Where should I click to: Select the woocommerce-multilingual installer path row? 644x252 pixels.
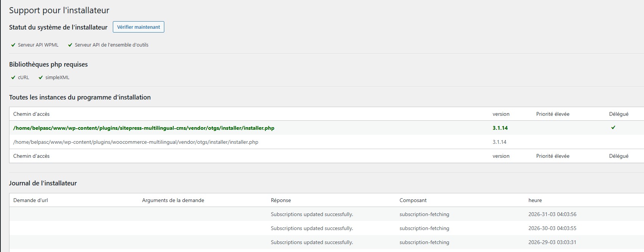136,142
